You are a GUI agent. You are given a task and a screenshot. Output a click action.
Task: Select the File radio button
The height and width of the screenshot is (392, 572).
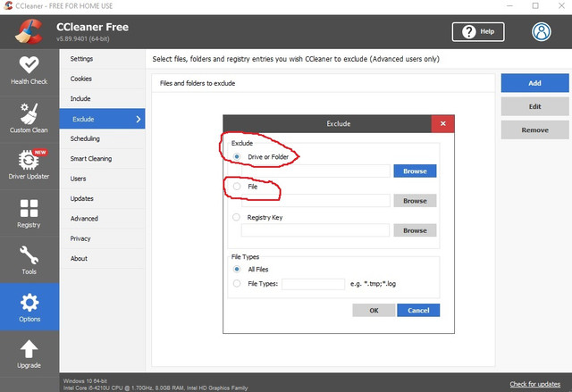coord(237,187)
